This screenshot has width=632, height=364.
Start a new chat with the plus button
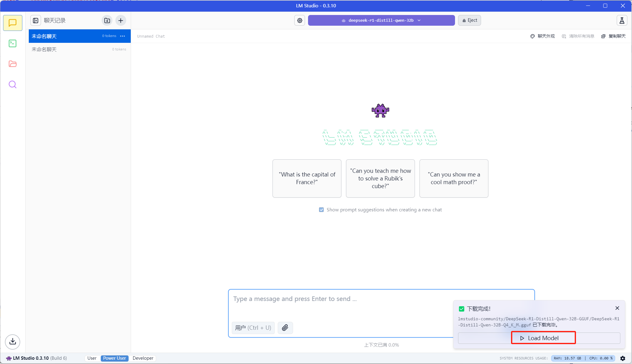point(121,20)
